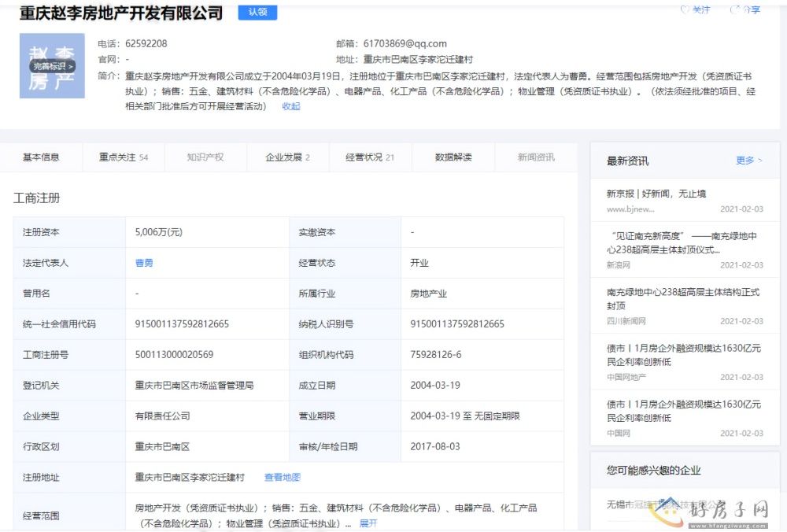
Task: Go to the 企业发展 tab
Action: coord(287,157)
